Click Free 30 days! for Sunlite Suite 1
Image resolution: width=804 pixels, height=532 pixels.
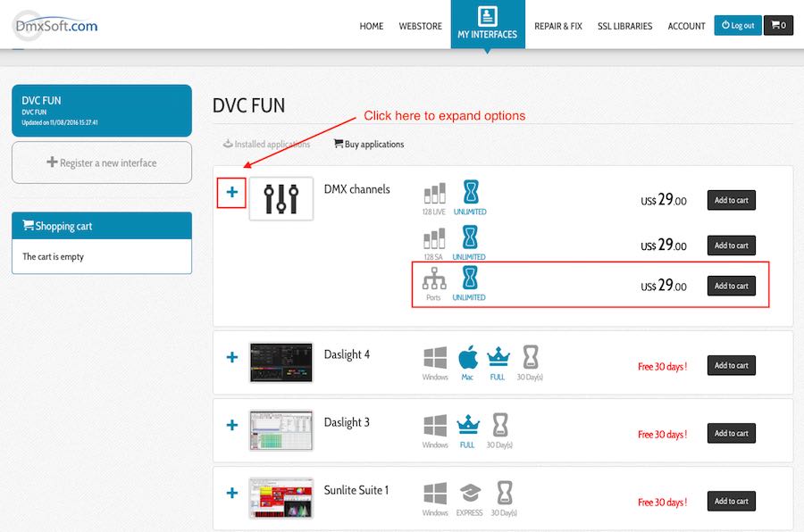(x=663, y=503)
